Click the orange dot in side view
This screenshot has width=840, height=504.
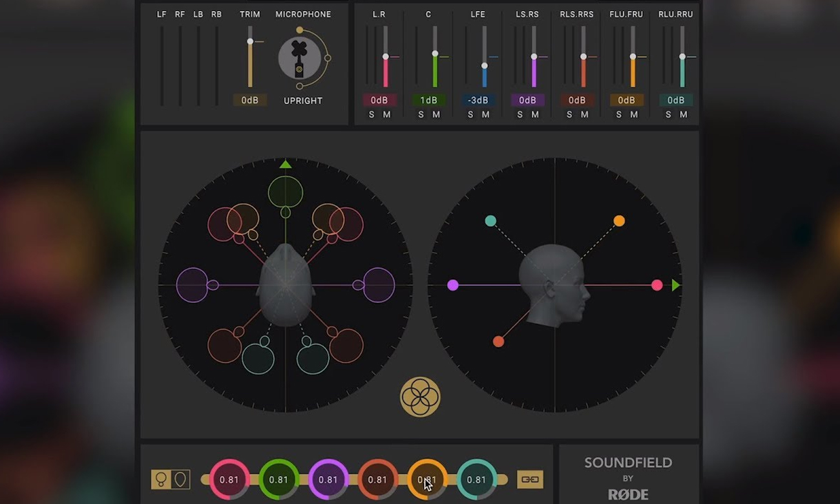tap(619, 221)
